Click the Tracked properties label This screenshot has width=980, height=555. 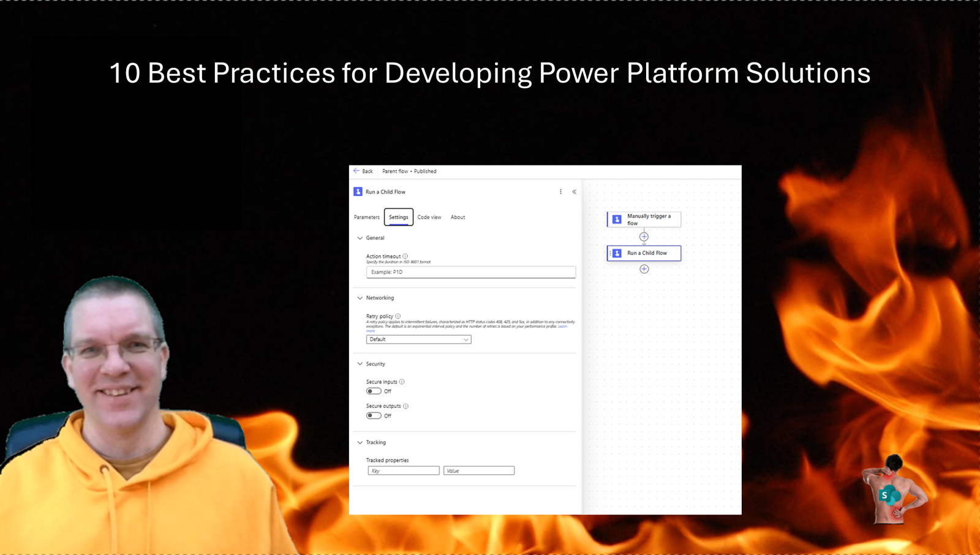[388, 460]
